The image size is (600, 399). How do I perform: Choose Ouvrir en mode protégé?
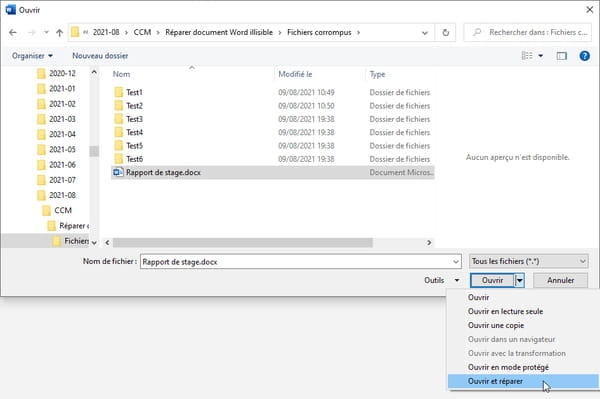tap(523, 367)
